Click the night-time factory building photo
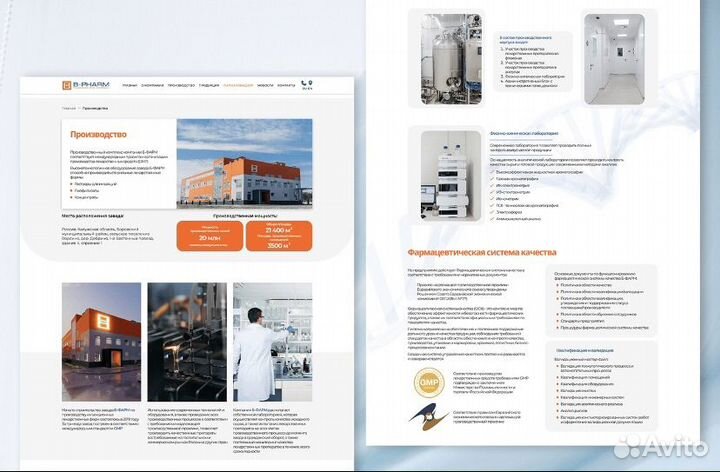 100,342
